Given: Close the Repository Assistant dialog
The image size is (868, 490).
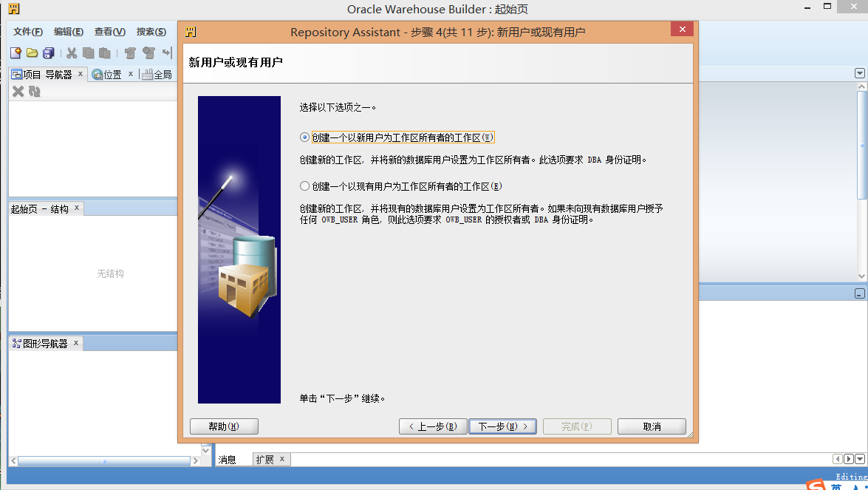Looking at the screenshot, I should click(682, 30).
